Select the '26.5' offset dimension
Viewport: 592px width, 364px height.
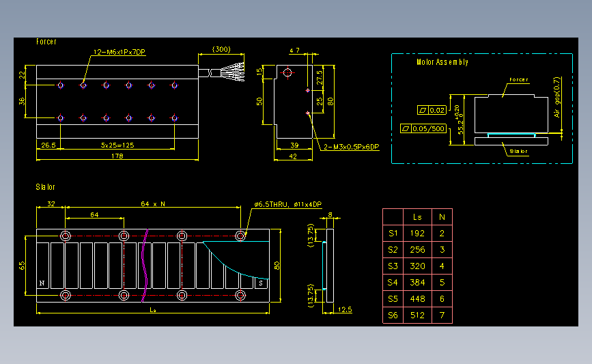(x=48, y=145)
